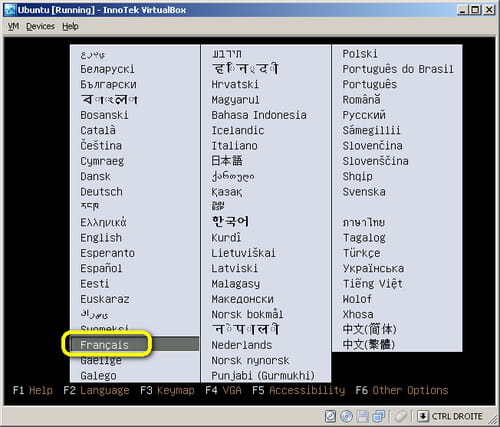Select Deutsch in the language list
Image resolution: width=500 pixels, height=427 pixels.
pyautogui.click(x=101, y=192)
